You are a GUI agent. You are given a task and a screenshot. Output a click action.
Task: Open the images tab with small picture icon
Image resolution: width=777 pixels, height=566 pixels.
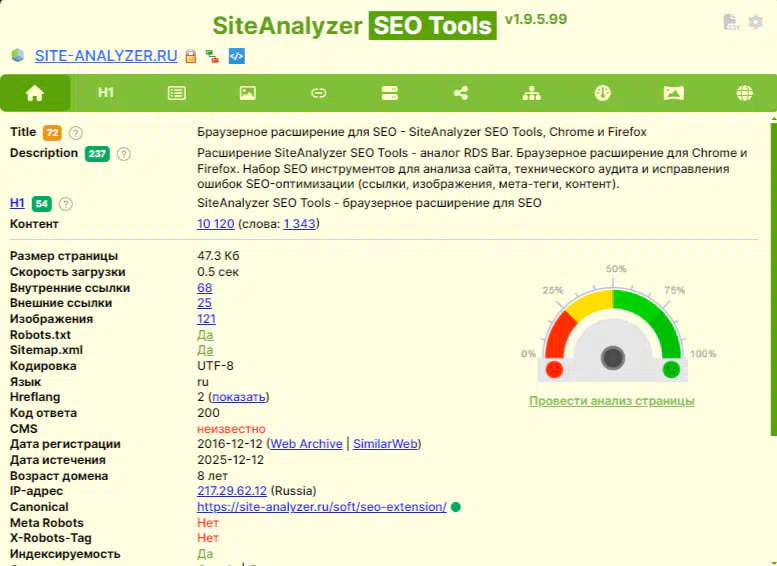(x=247, y=93)
